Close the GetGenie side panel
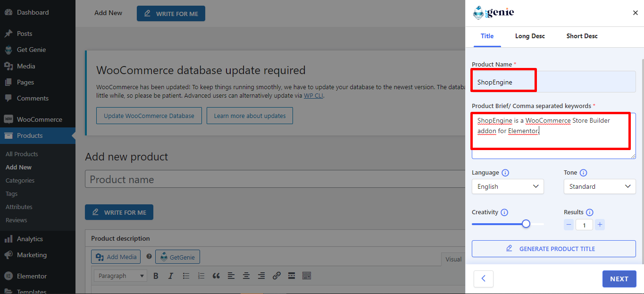The width and height of the screenshot is (644, 294). (635, 13)
